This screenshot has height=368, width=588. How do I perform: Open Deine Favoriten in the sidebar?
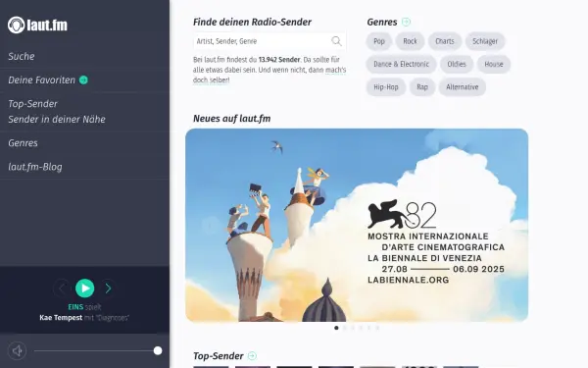point(41,80)
